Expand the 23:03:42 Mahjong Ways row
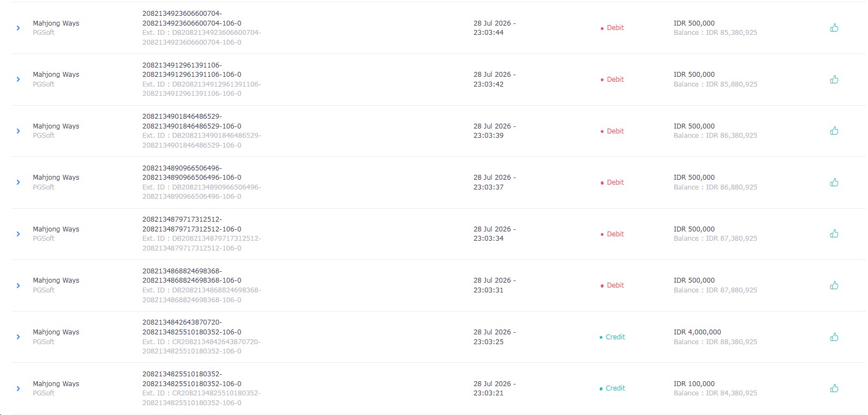 pyautogui.click(x=18, y=80)
